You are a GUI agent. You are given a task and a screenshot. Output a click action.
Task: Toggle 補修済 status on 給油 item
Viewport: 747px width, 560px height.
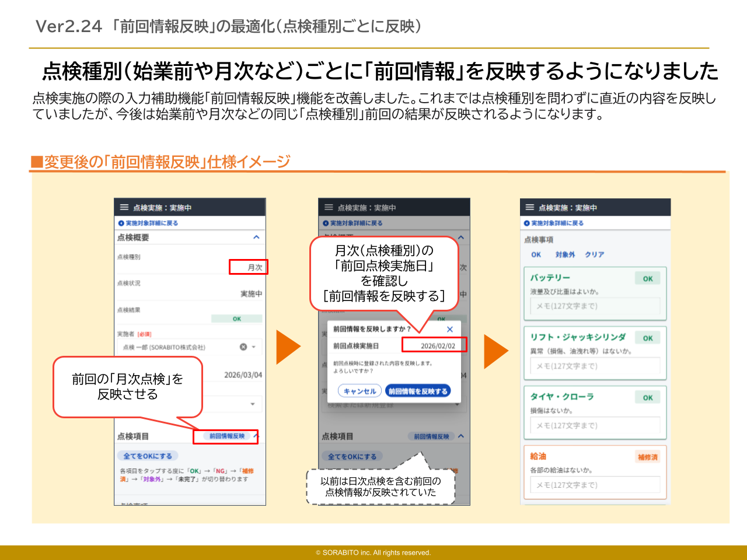[647, 457]
